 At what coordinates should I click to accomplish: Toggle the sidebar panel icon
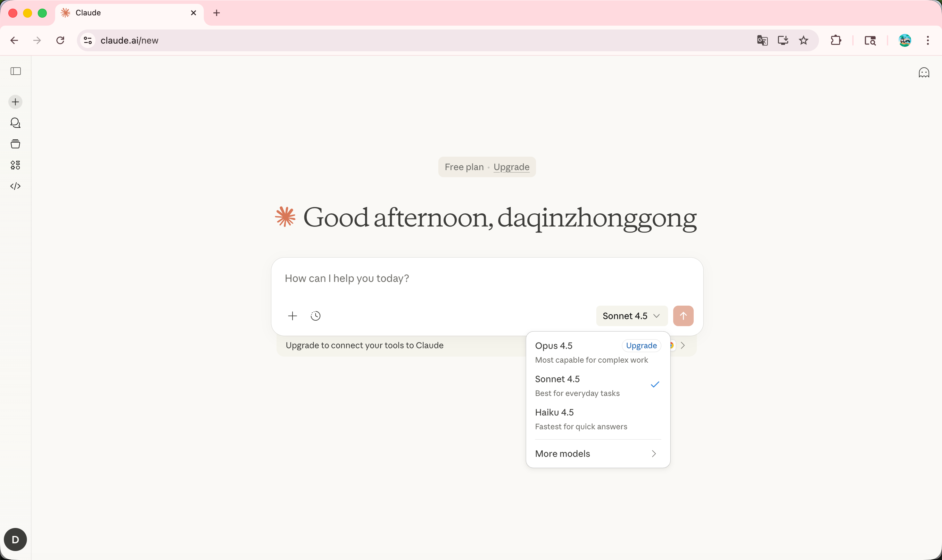(15, 71)
